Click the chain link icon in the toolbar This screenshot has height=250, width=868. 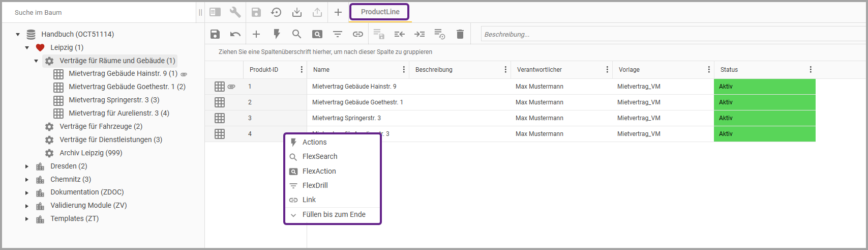(358, 34)
